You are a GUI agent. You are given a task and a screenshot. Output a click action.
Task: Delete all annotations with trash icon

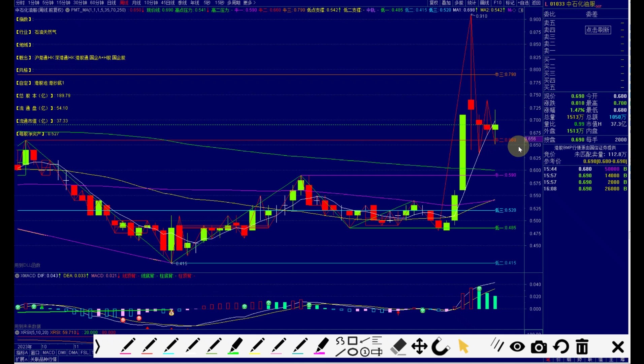pos(582,346)
